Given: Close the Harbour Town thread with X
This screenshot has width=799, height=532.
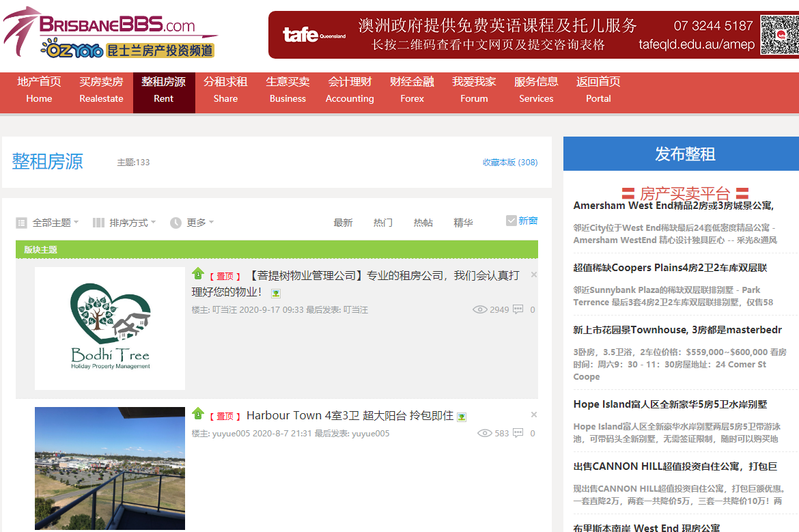Looking at the screenshot, I should coord(533,415).
